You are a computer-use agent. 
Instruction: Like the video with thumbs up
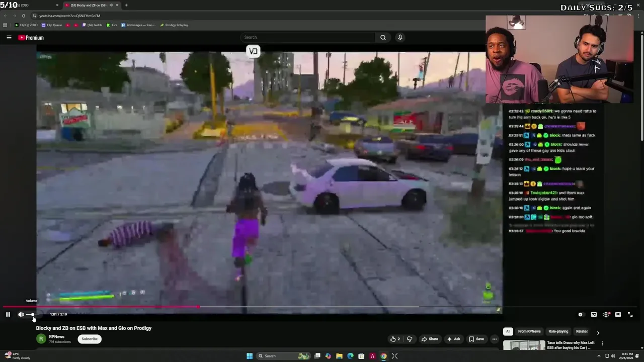395,339
